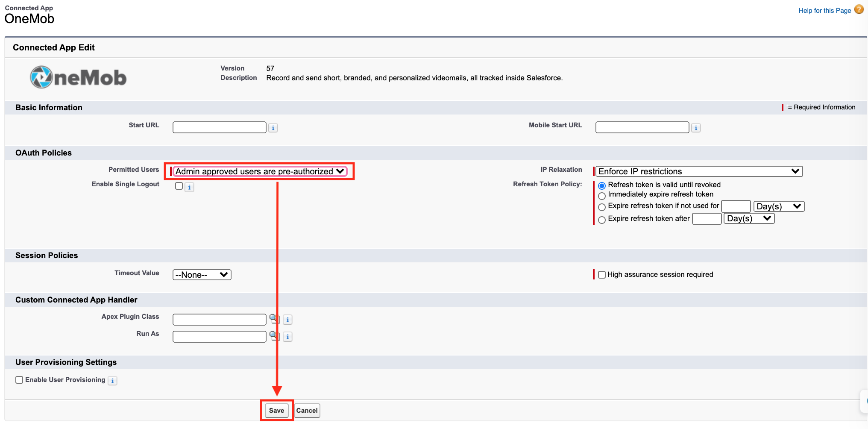
Task: Toggle the Enable Single Logout checkbox
Action: pyautogui.click(x=179, y=186)
